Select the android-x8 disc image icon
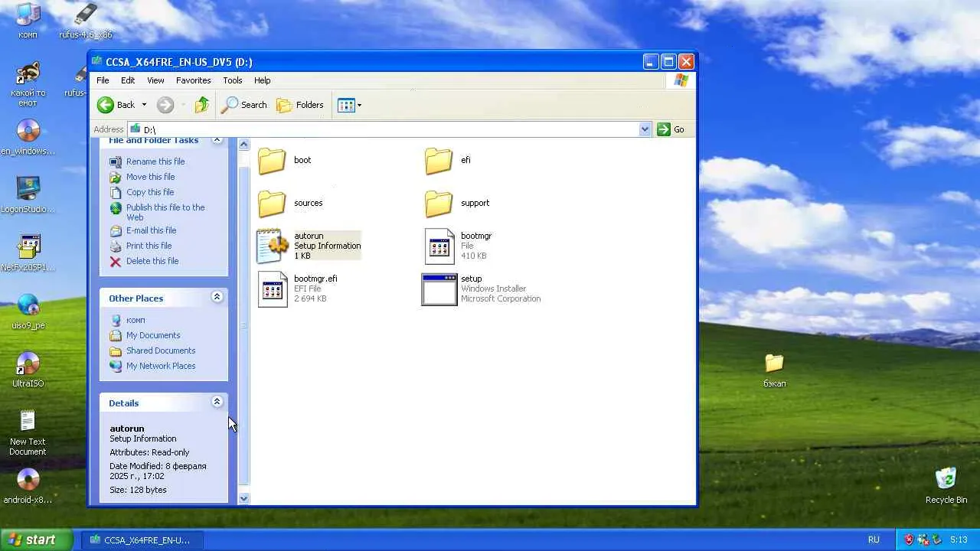This screenshot has width=980, height=551. [x=28, y=487]
